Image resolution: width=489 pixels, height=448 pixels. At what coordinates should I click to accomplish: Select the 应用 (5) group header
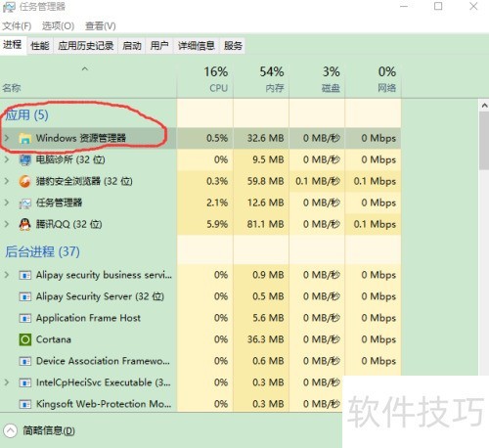[x=26, y=115]
